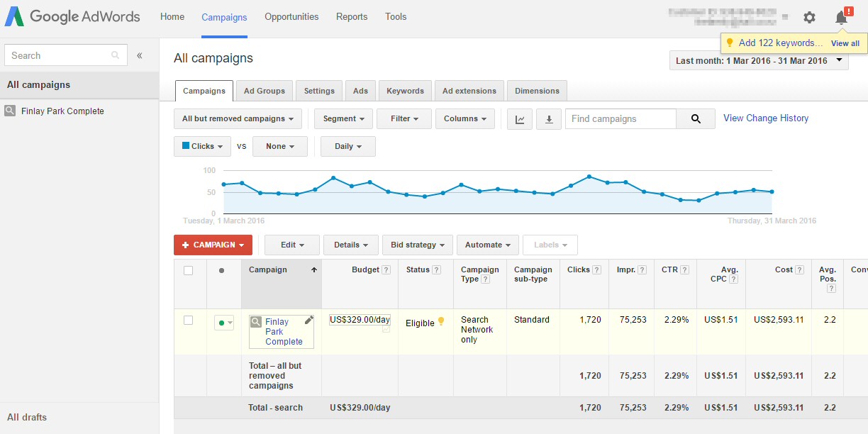Click in the Find campaigns input field
Viewport: 868px width, 434px height.
[621, 119]
